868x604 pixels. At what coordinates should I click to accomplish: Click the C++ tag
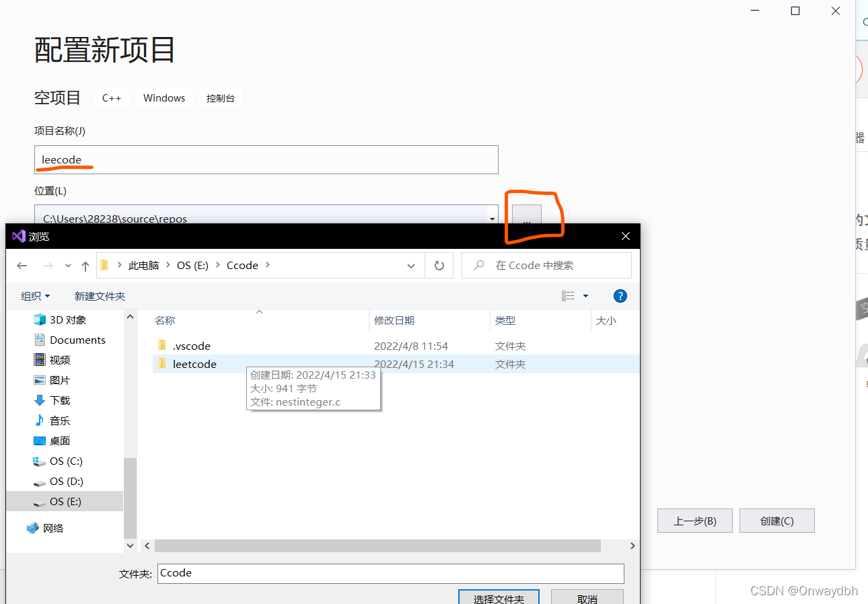pos(112,98)
